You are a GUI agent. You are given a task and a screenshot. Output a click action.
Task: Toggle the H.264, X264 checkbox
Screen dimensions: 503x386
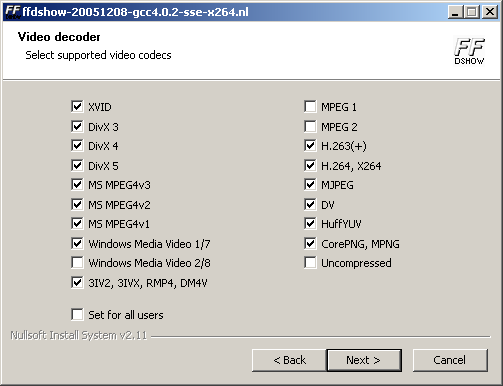310,165
